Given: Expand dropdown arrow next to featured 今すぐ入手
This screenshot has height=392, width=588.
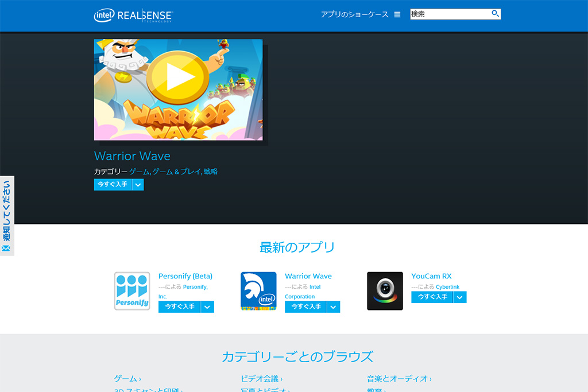Looking at the screenshot, I should (x=138, y=184).
